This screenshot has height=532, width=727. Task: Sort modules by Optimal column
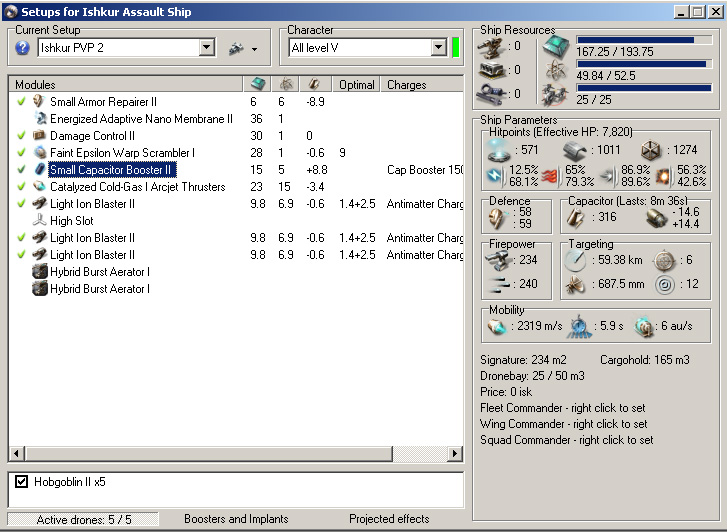356,84
